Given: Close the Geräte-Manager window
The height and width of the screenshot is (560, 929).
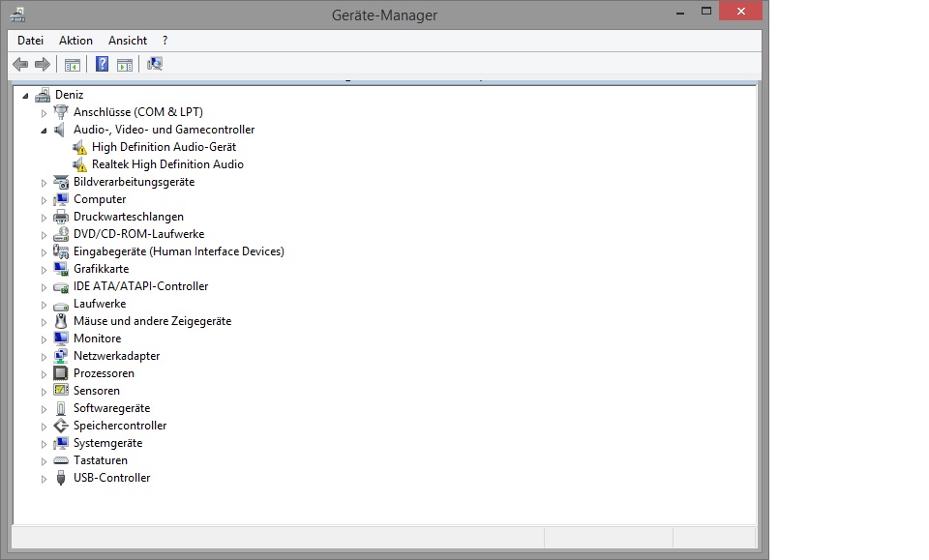Looking at the screenshot, I should 740,12.
